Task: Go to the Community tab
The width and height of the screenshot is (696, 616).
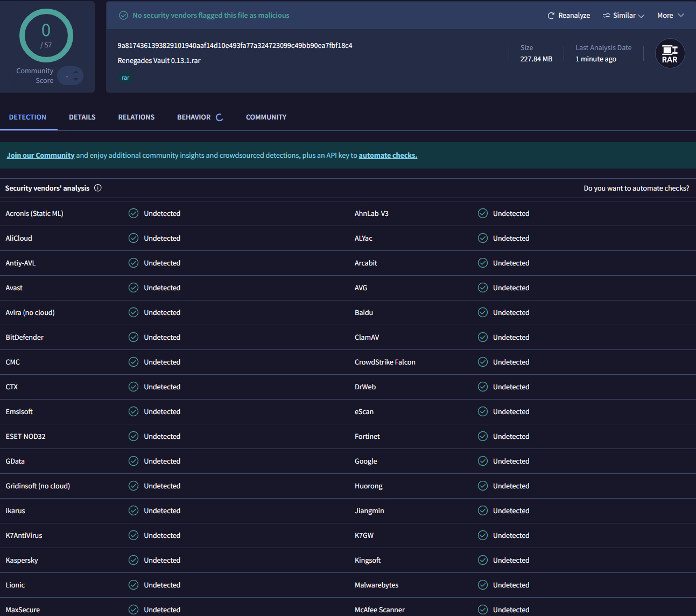Action: point(266,117)
